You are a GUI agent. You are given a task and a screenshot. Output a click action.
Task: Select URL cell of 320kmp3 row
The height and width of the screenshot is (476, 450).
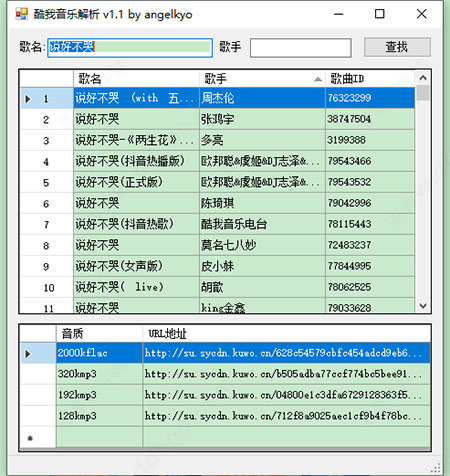coord(287,374)
